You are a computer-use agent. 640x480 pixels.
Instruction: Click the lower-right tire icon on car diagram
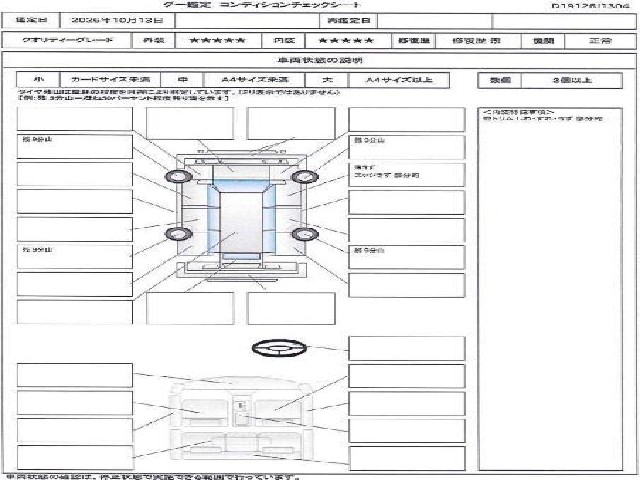click(304, 234)
